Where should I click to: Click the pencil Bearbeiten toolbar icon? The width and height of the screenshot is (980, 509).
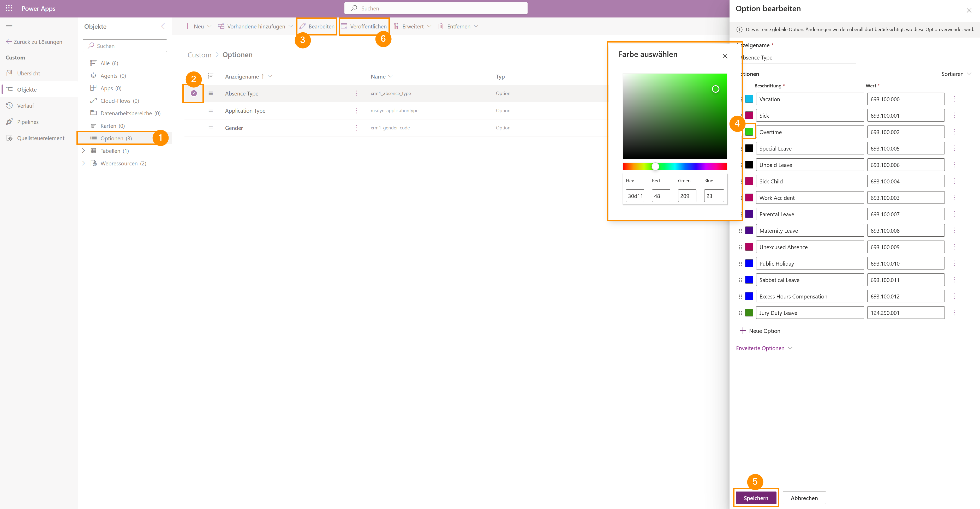pyautogui.click(x=303, y=26)
